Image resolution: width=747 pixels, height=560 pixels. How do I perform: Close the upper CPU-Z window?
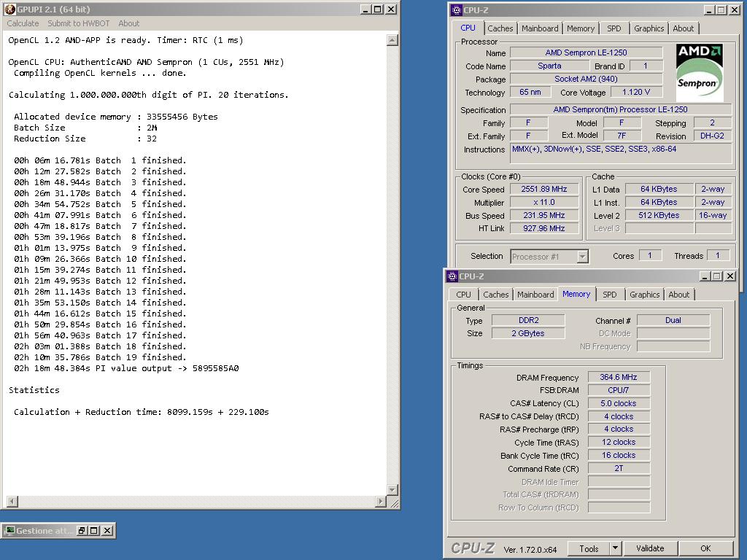[x=735, y=10]
